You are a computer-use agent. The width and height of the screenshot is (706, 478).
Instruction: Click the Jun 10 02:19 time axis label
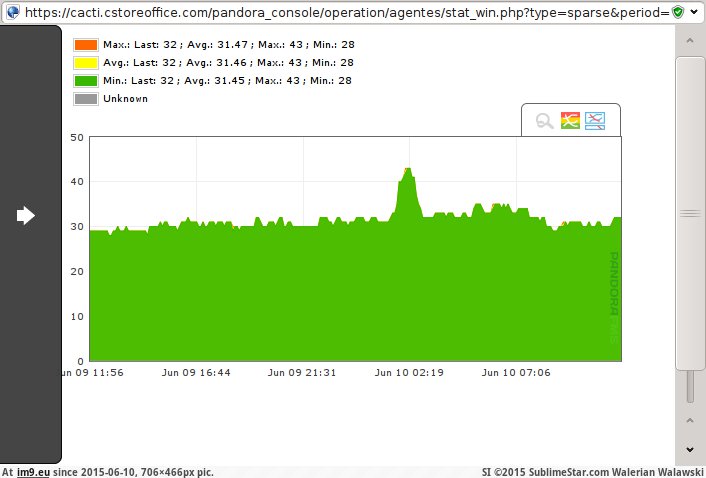click(x=408, y=372)
